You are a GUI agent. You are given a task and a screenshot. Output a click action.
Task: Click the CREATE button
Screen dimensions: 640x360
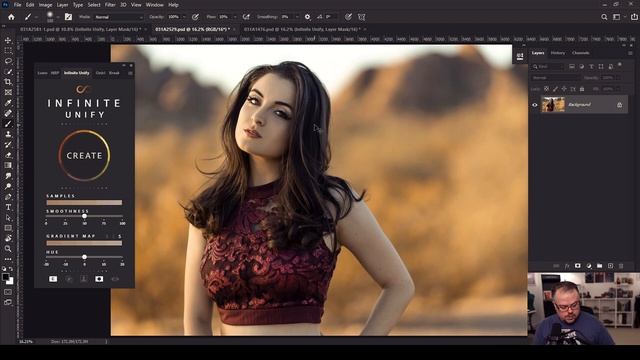click(x=84, y=156)
